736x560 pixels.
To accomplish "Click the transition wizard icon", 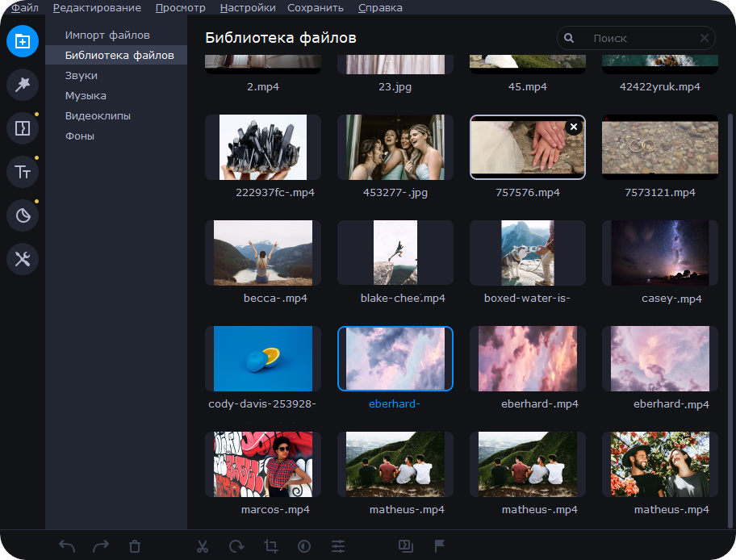I will click(x=406, y=546).
